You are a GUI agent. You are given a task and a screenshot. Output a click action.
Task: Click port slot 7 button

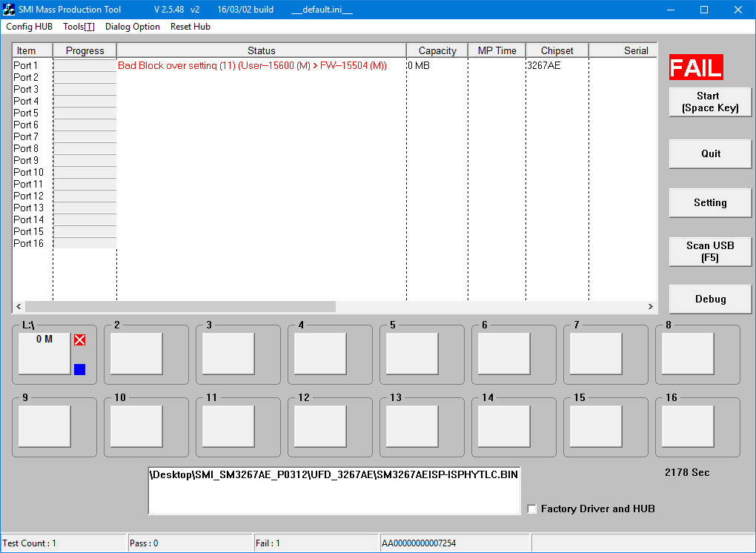(x=596, y=354)
